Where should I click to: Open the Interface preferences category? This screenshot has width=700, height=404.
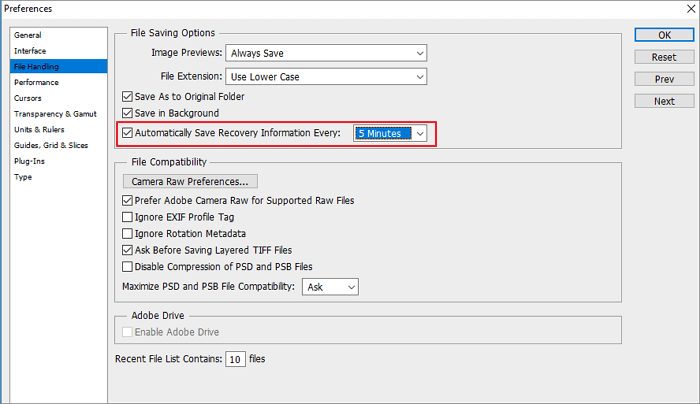[30, 51]
